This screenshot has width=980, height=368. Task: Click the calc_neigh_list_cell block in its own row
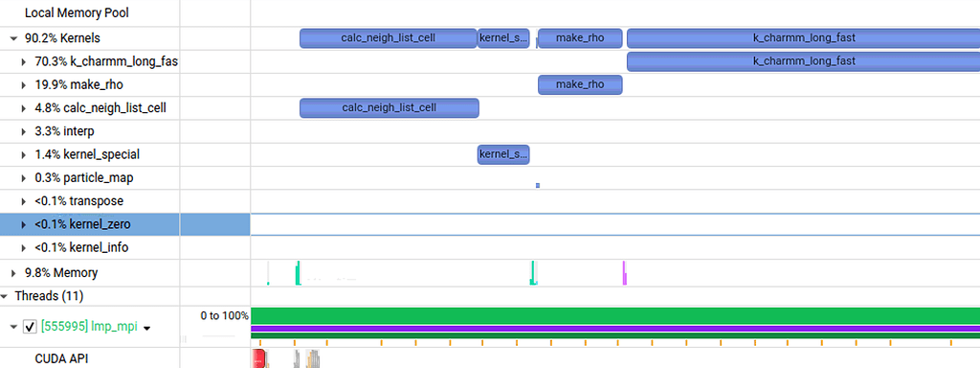pos(390,107)
